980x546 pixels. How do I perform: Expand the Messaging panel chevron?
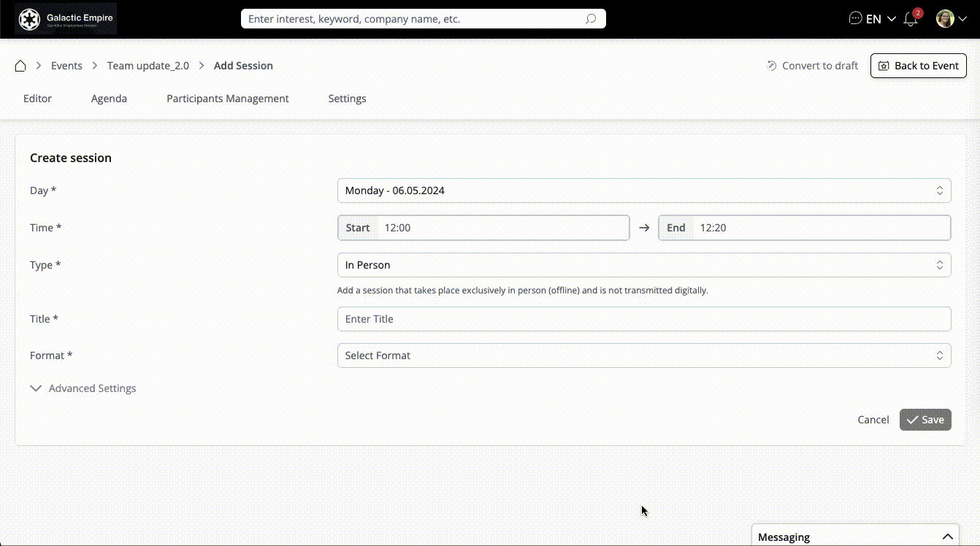click(x=947, y=537)
